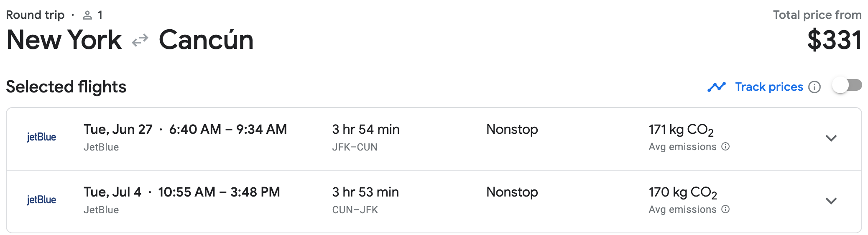Click the $331 total price
The width and height of the screenshot is (868, 235).
click(834, 40)
